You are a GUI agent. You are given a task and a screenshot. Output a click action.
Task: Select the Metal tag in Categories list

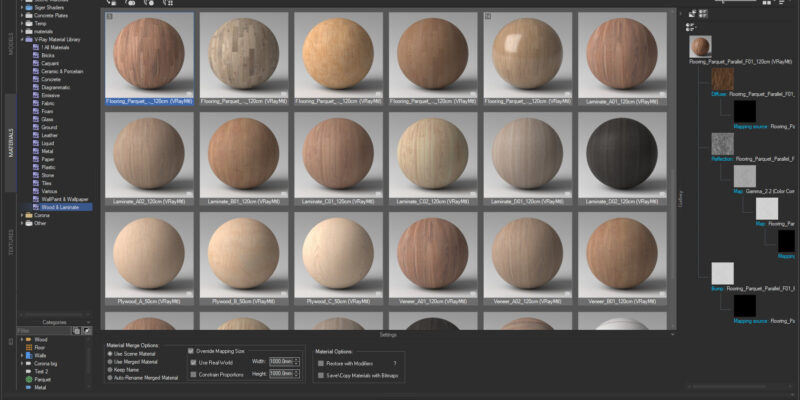click(41, 388)
